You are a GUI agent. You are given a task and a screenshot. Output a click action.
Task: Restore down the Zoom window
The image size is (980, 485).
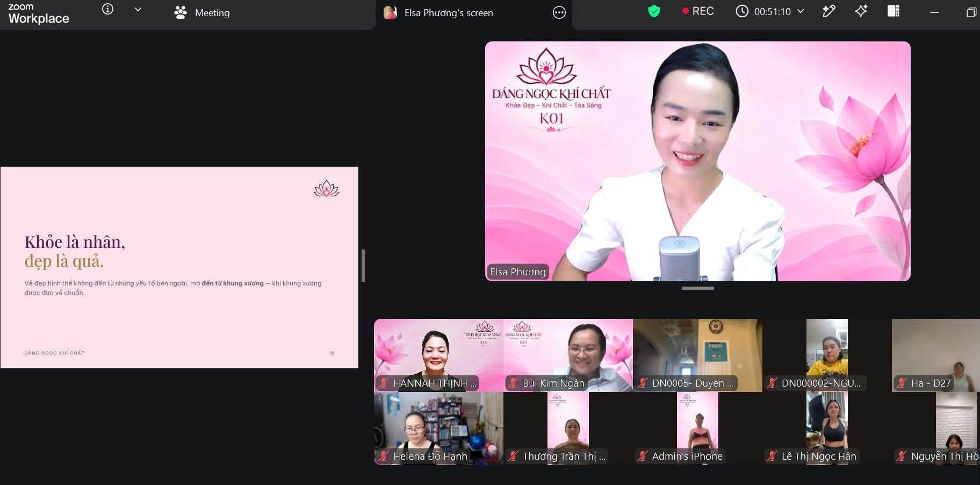pyautogui.click(x=971, y=12)
